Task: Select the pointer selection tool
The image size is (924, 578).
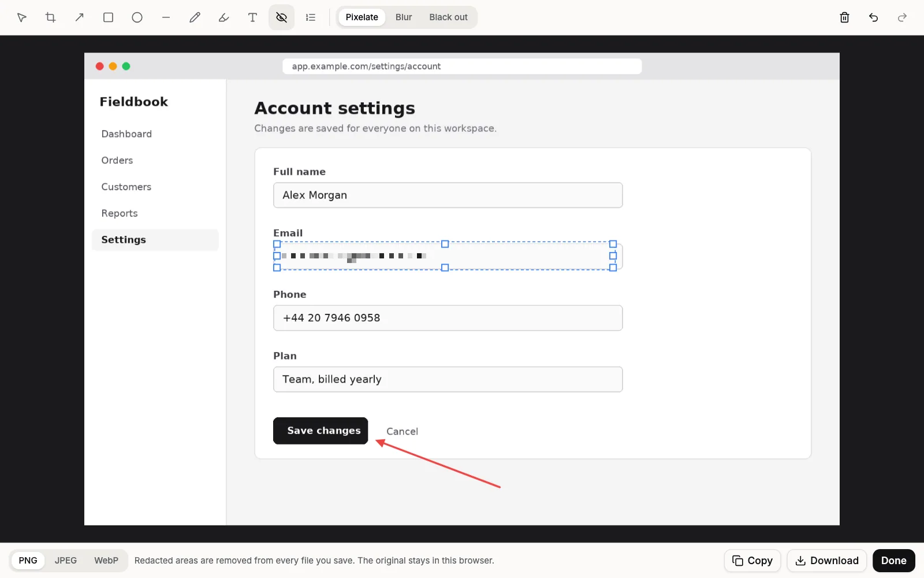Action: click(x=22, y=17)
